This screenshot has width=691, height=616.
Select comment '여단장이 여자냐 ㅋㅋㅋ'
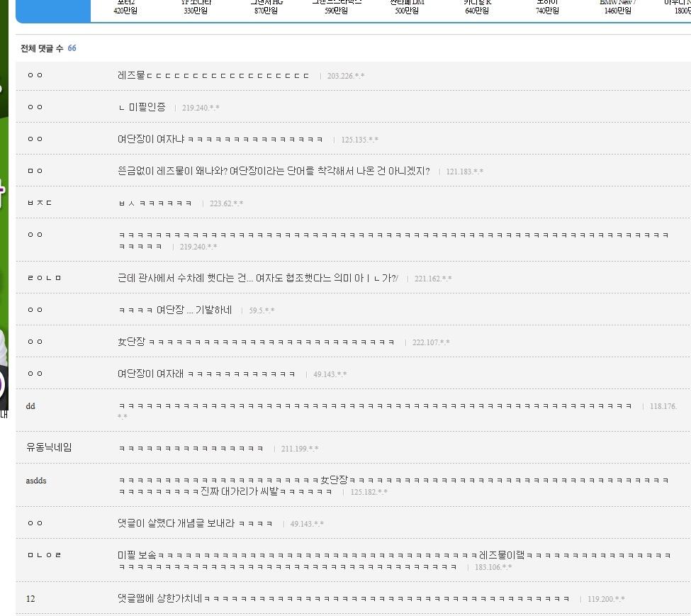[x=220, y=139]
